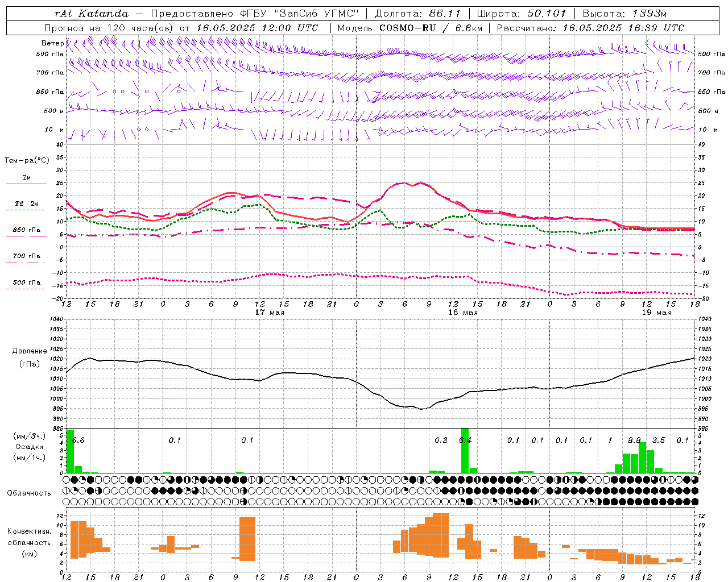Click the 1040 value on the left pressure axis

pos(56,319)
